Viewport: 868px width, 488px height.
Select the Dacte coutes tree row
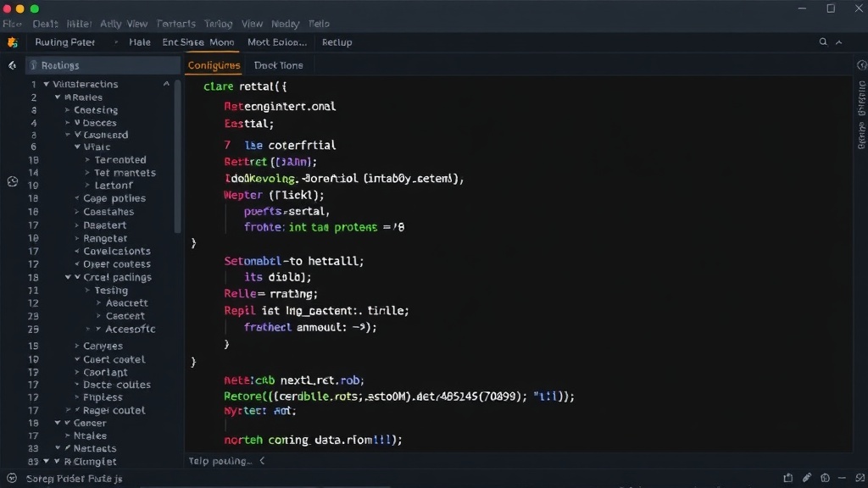coord(117,385)
